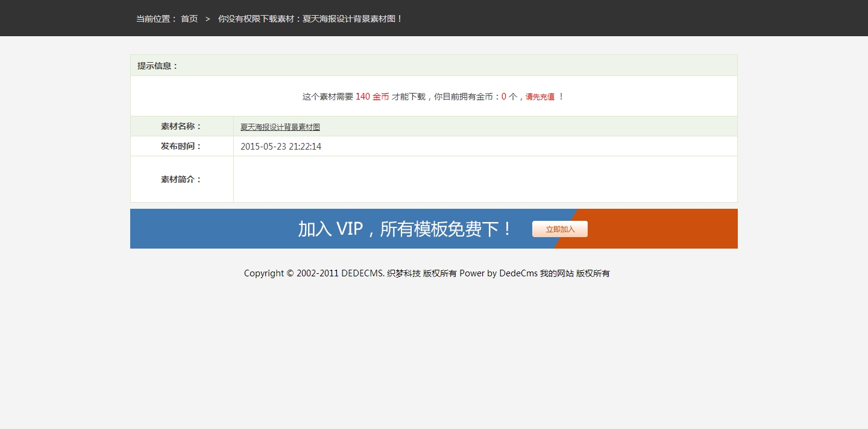The image size is (868, 429).
Task: Click the 当前位置 label in the top bar
Action: [156, 19]
